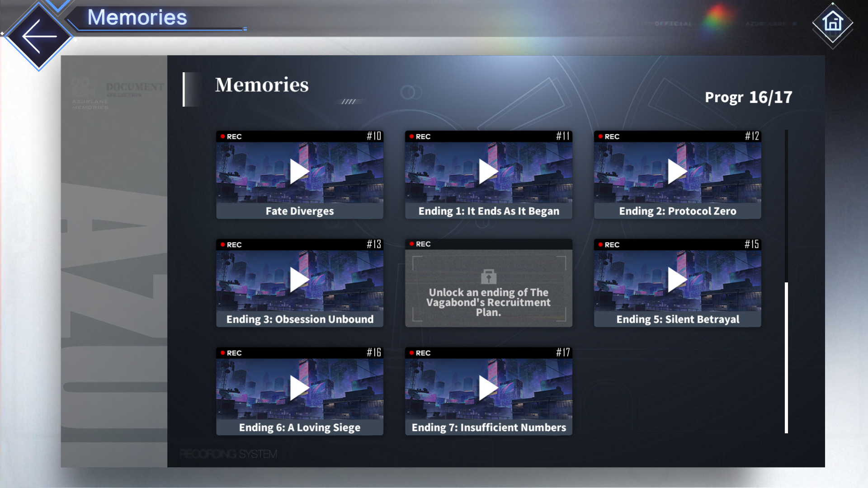Click the #13 recording number tag
Image resolution: width=868 pixels, height=488 pixels.
click(374, 244)
